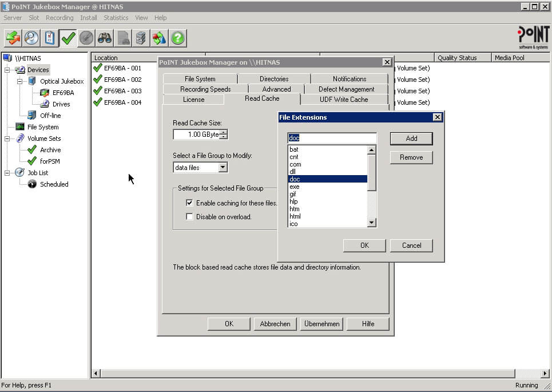This screenshot has height=392, width=552.
Task: Open the View menu
Action: tap(141, 18)
